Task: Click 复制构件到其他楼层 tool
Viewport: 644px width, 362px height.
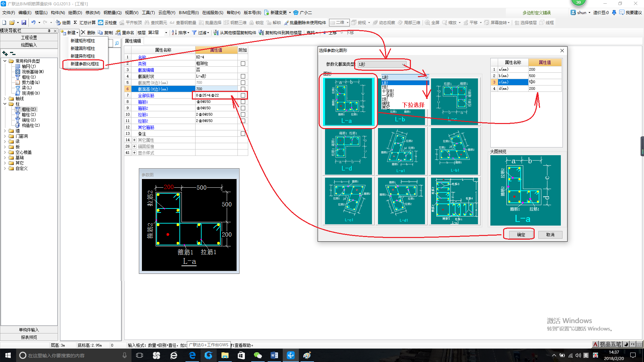Action: pyautogui.click(x=280, y=33)
